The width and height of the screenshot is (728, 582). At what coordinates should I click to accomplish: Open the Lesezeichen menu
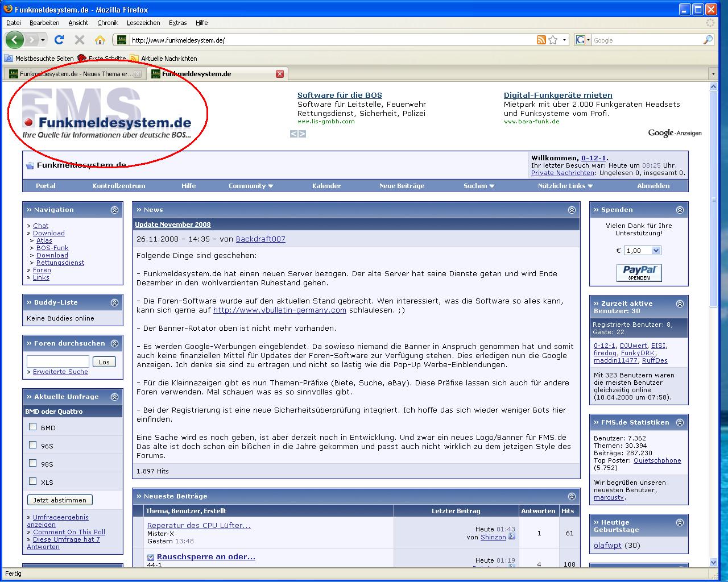click(x=143, y=23)
